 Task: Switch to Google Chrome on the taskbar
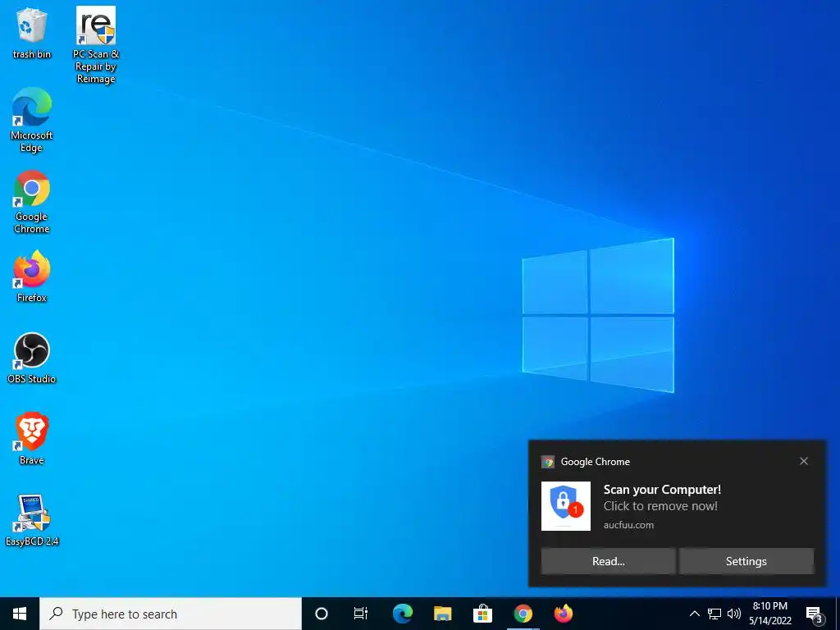(523, 614)
